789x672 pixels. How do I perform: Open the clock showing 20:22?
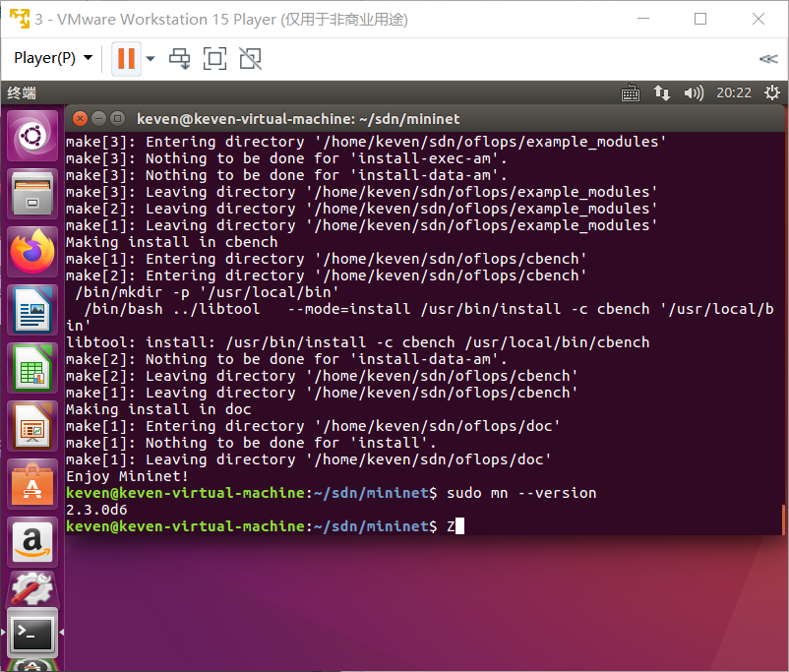[x=734, y=93]
